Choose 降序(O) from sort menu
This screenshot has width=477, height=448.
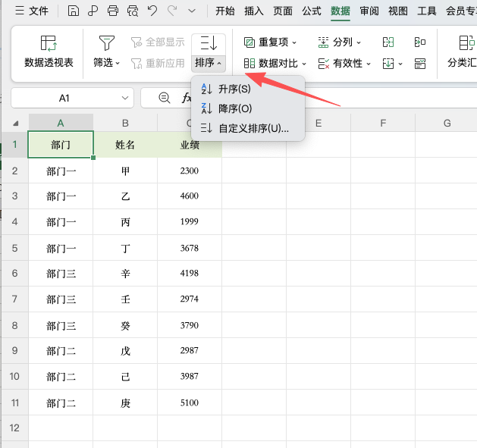248,108
